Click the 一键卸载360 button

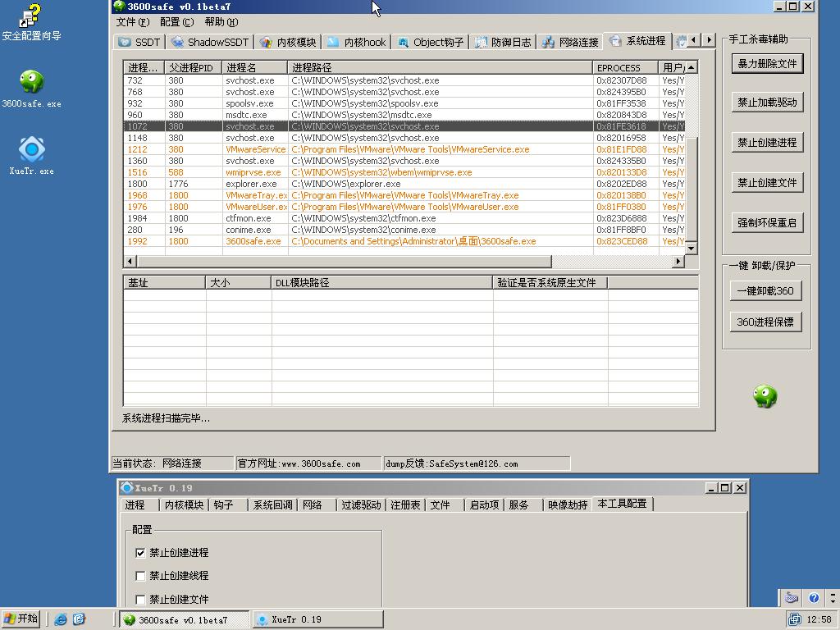click(x=765, y=291)
